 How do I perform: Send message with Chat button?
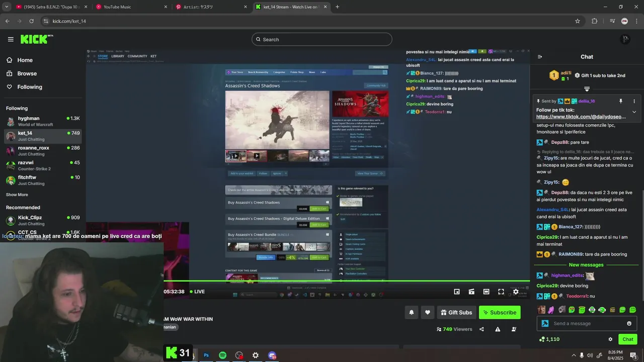(628, 339)
